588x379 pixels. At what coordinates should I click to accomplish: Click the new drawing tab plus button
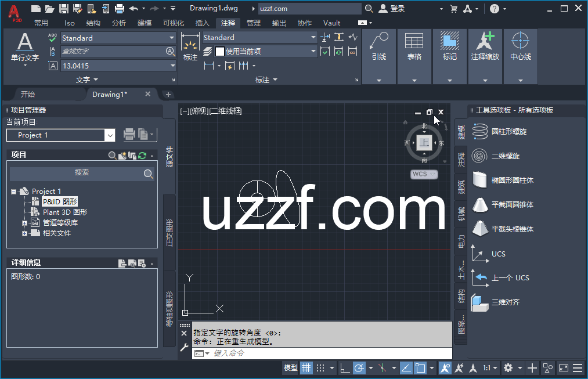point(168,95)
